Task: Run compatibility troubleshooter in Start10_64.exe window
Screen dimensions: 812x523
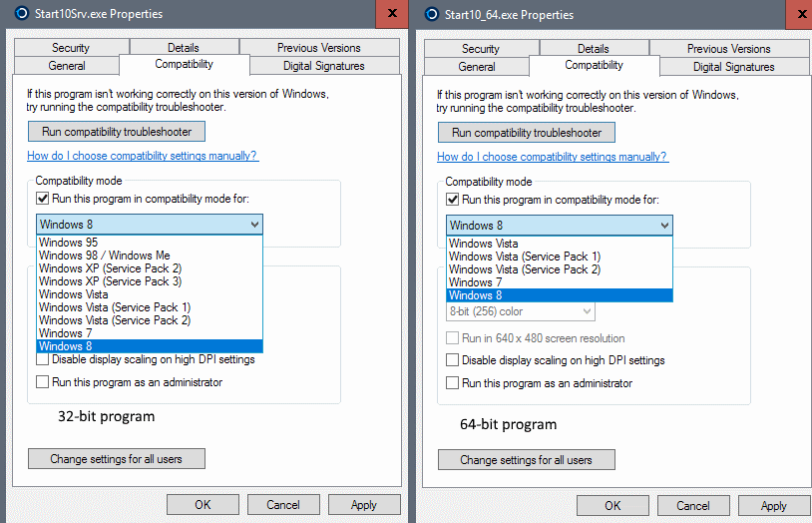Action: tap(527, 133)
